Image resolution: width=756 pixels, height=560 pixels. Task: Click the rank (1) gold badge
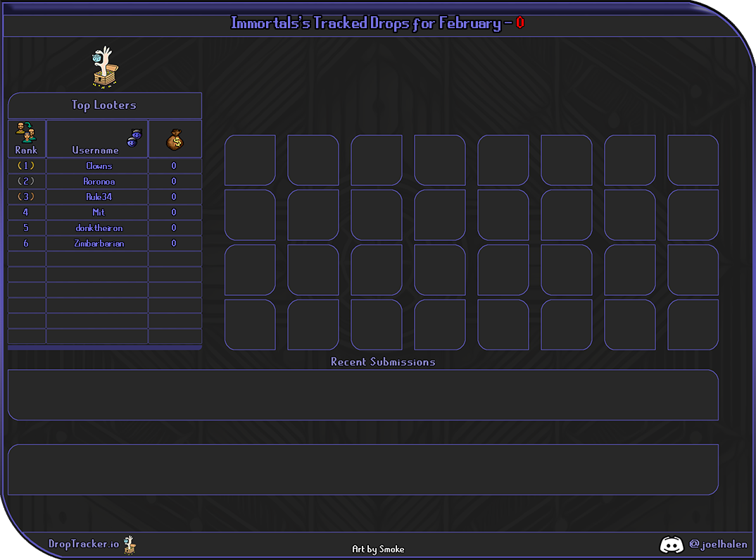click(x=26, y=166)
